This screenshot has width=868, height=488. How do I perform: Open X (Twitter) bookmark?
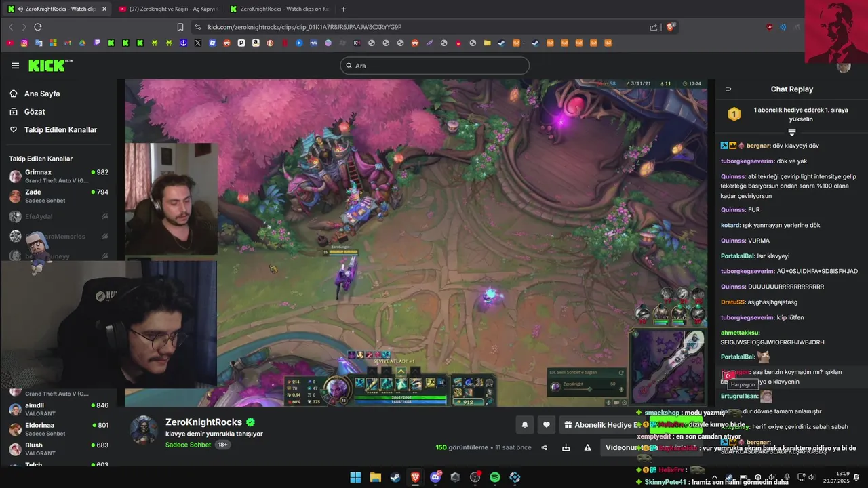[x=197, y=43]
